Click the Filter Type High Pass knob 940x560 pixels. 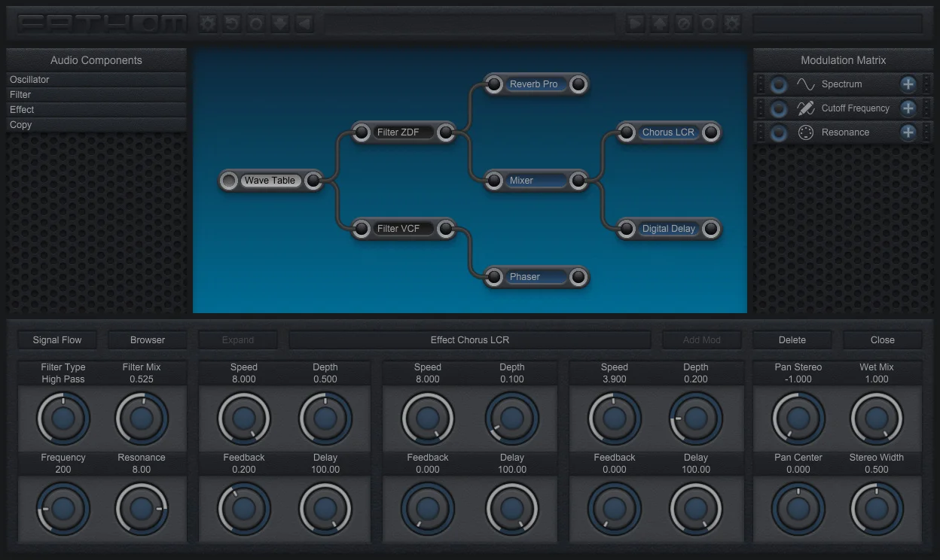[63, 418]
